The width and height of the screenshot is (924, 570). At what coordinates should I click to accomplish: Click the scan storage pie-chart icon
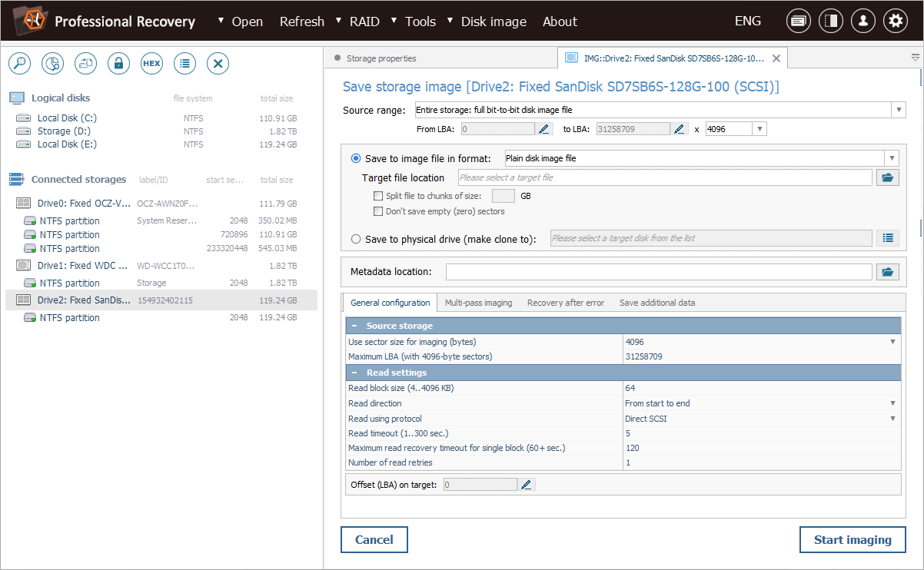(x=52, y=64)
